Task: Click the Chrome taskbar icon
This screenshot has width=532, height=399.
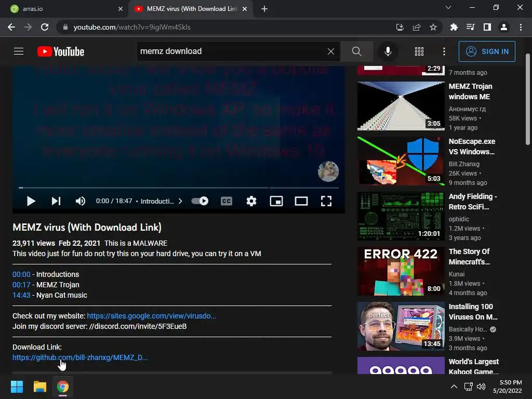Action: [63, 387]
